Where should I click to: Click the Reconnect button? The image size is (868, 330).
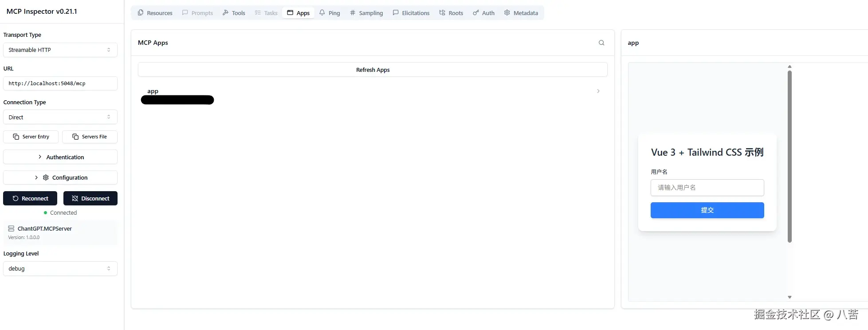(x=30, y=198)
